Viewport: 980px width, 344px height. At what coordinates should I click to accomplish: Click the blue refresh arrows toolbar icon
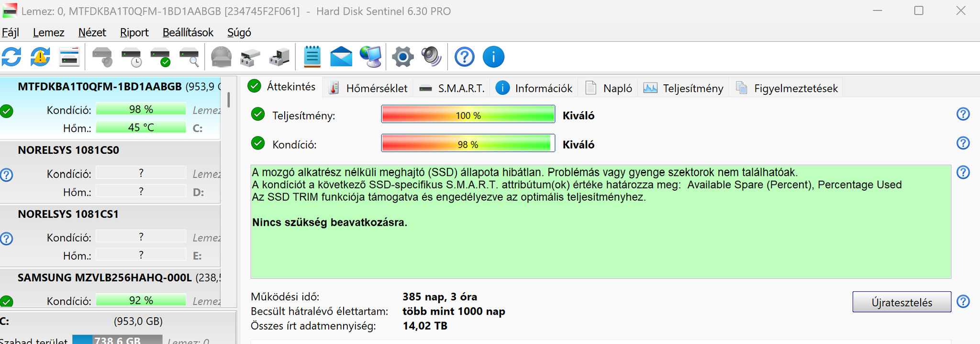(x=11, y=57)
